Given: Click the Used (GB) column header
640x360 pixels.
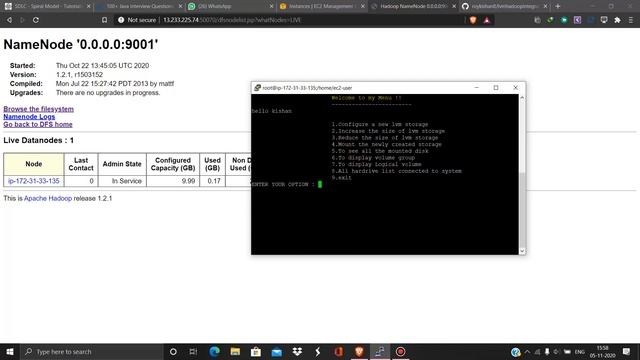Looking at the screenshot, I should pyautogui.click(x=212, y=164).
